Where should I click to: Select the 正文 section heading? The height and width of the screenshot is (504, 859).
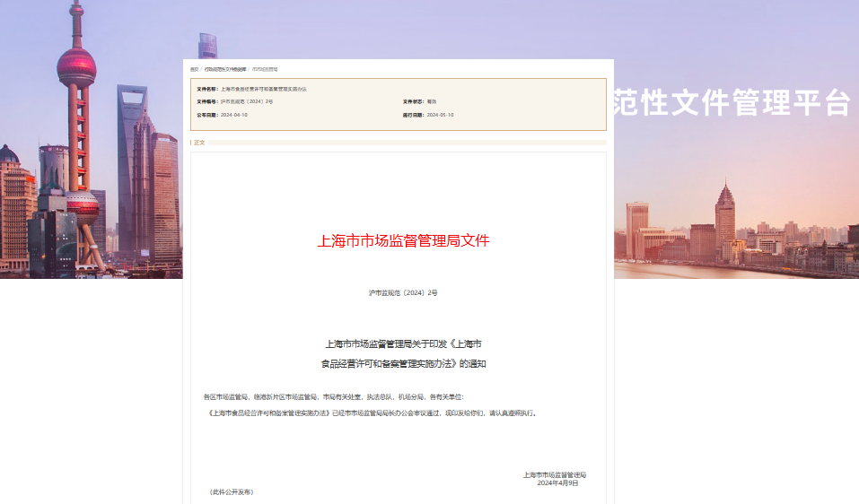pyautogui.click(x=199, y=143)
